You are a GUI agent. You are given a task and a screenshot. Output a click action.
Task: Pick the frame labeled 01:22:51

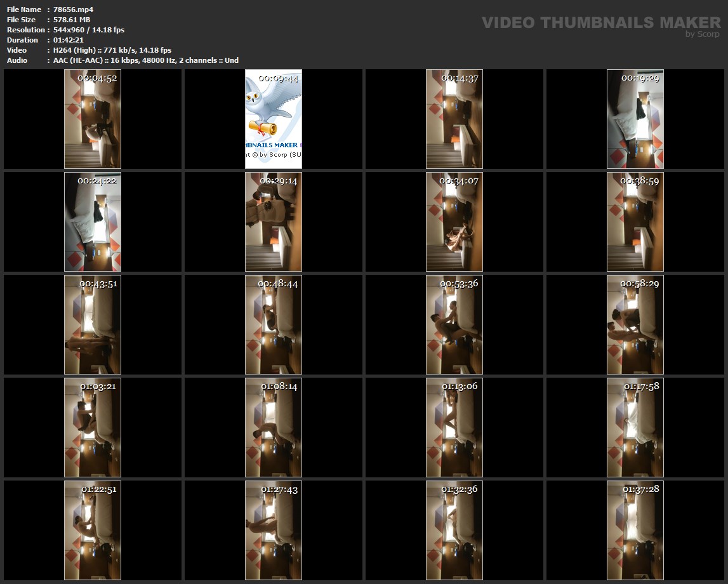click(93, 530)
